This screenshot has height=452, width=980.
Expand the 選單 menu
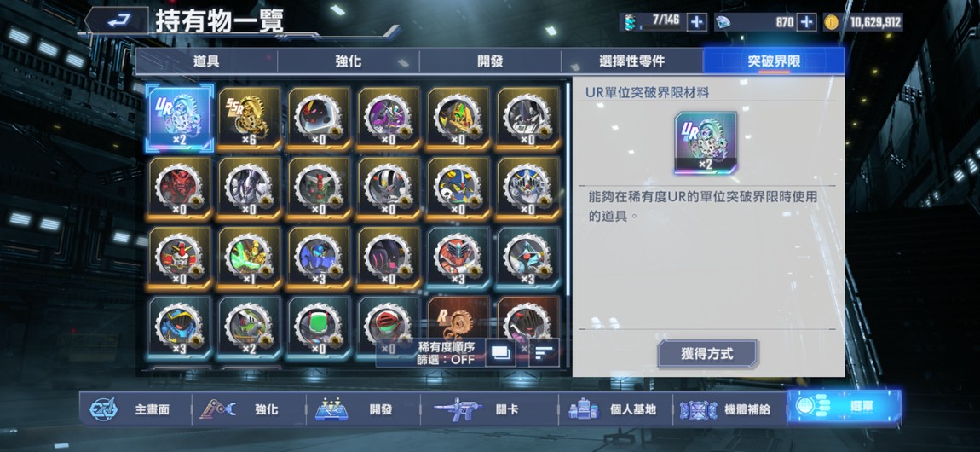tap(844, 406)
